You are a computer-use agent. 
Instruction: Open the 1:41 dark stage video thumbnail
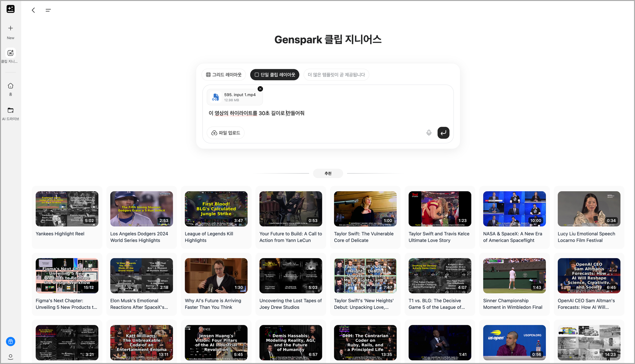(440, 342)
